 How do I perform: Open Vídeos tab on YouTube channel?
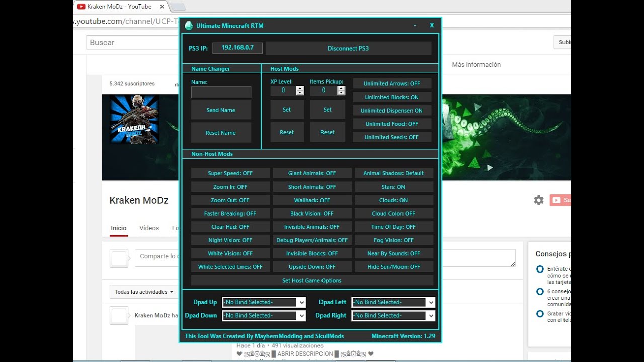click(x=149, y=228)
